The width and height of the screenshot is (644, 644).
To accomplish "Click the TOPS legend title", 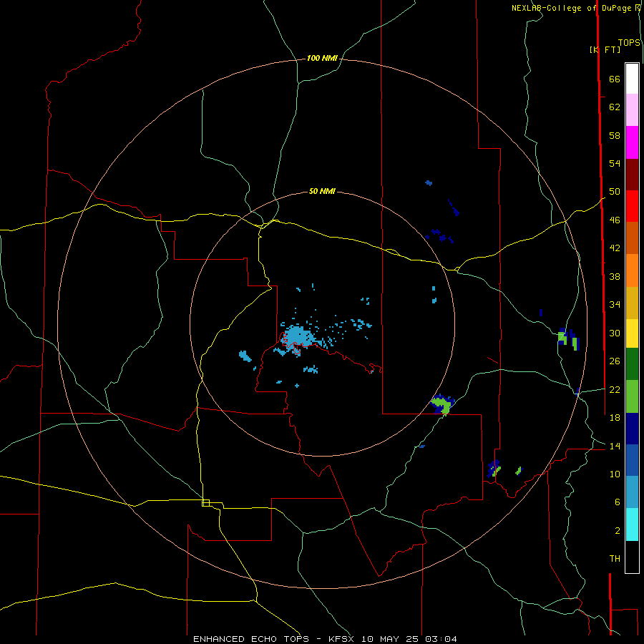I will 629,42.
